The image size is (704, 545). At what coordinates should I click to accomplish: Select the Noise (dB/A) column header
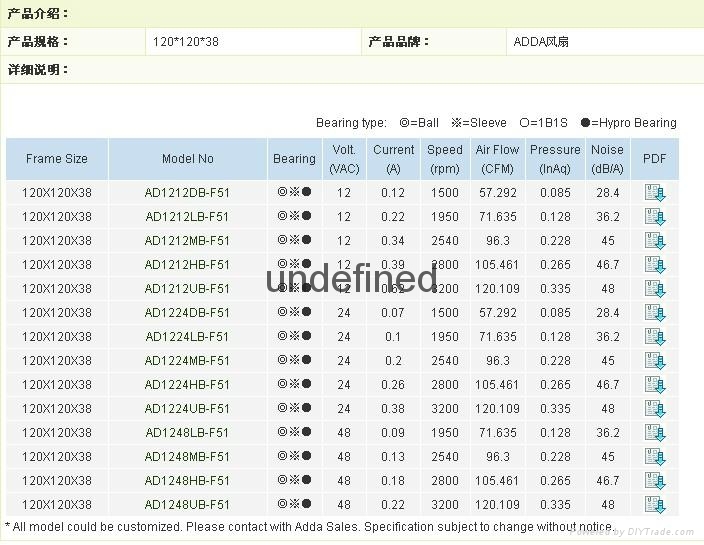point(607,159)
